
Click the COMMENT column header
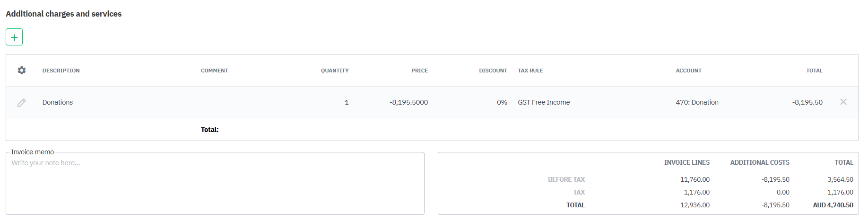(214, 71)
